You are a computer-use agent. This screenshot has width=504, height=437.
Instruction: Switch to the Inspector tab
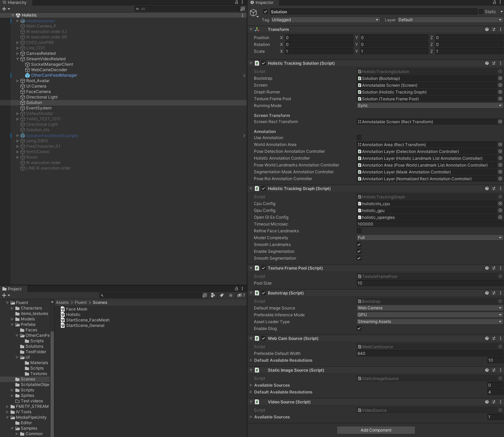click(262, 3)
